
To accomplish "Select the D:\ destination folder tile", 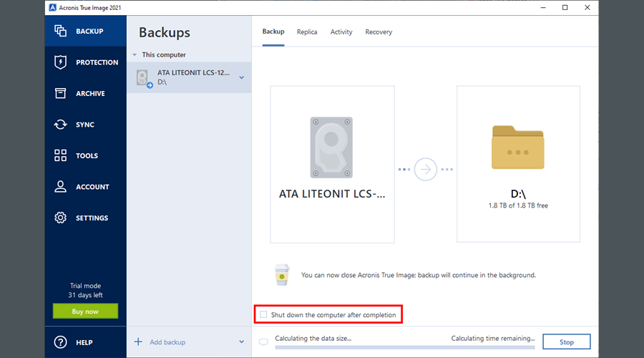I will click(518, 164).
